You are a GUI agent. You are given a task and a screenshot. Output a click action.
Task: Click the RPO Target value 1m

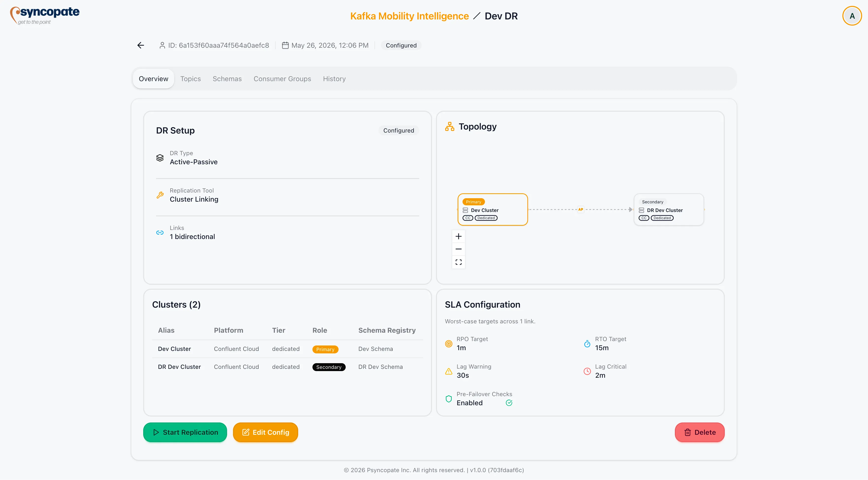(x=461, y=348)
